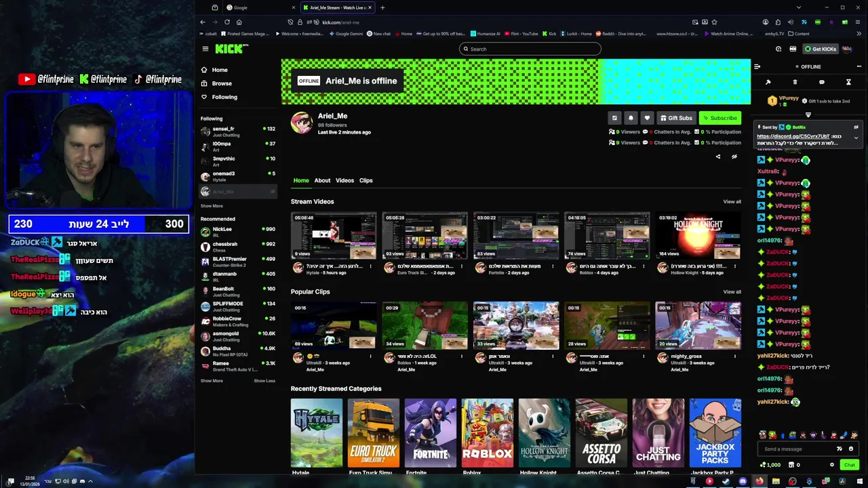Viewport: 868px width, 488px height.
Task: Expand Show More under Following list
Action: point(212,206)
